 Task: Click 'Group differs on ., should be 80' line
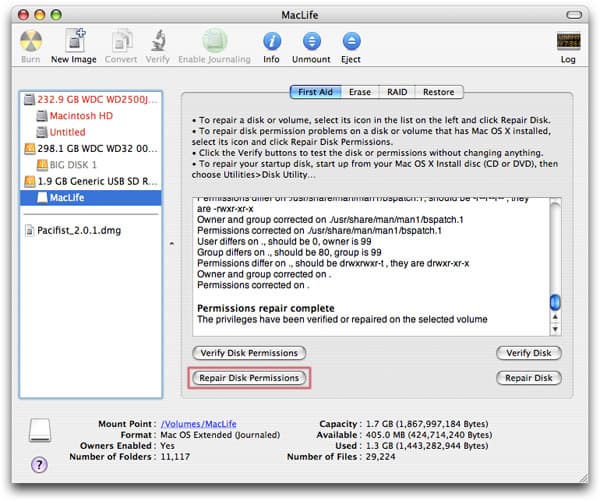289,253
